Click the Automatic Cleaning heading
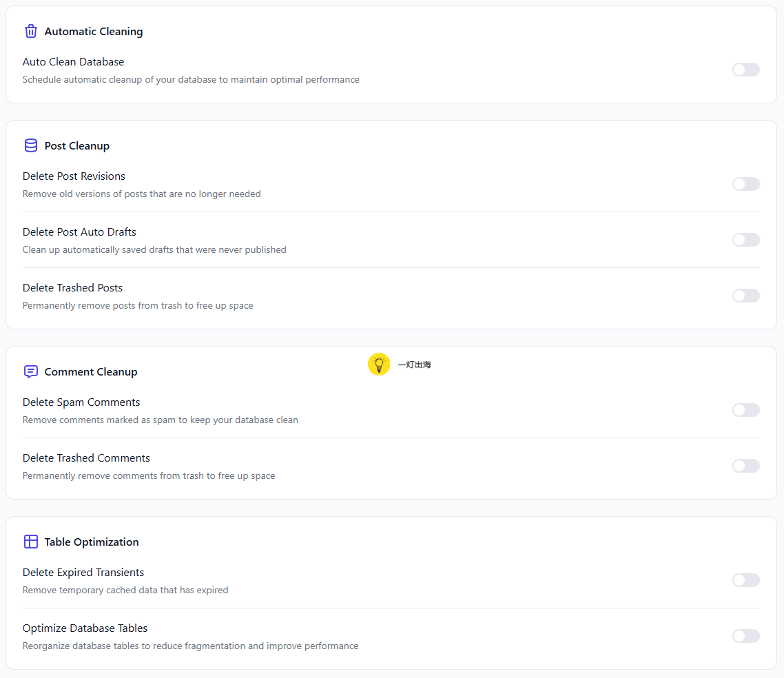Image resolution: width=784 pixels, height=678 pixels. pyautogui.click(x=94, y=32)
